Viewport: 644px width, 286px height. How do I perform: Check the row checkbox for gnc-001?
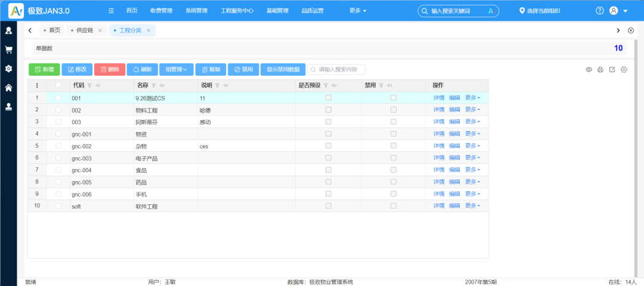pos(58,134)
